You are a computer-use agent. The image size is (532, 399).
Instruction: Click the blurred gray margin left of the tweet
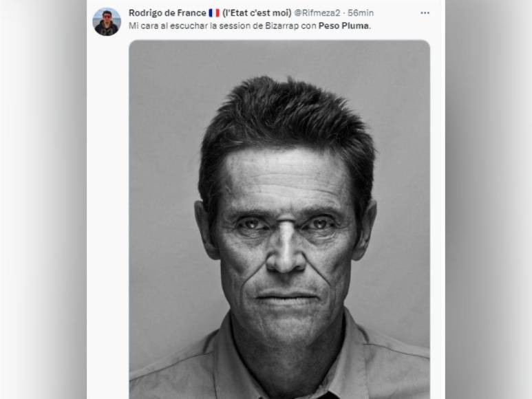coord(43,206)
